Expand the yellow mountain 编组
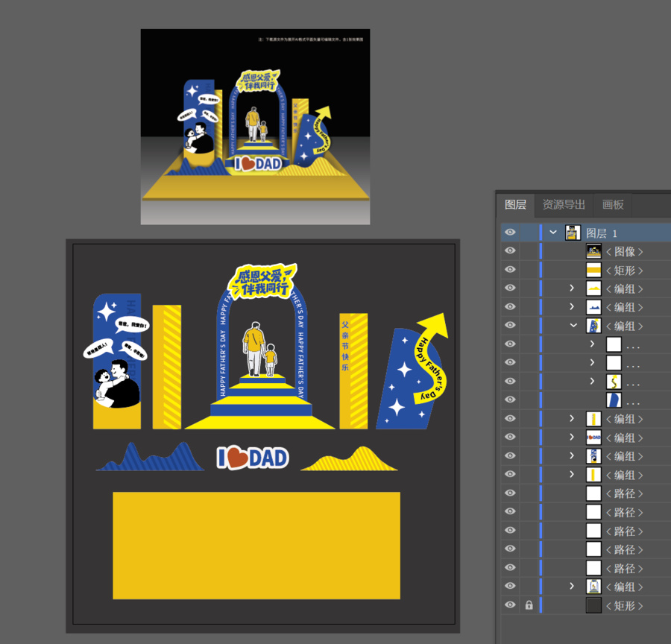 click(x=572, y=288)
